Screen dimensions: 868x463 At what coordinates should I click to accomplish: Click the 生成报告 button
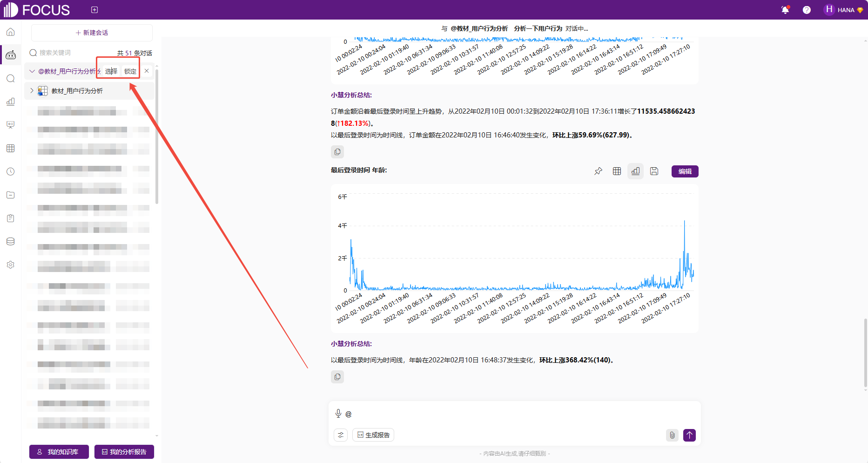[x=373, y=435]
